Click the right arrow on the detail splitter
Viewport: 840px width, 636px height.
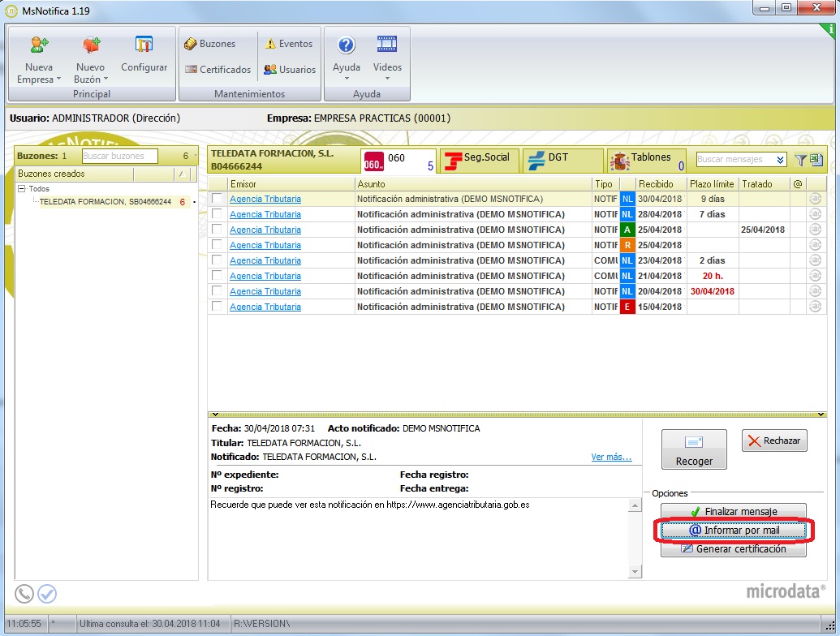(x=821, y=415)
